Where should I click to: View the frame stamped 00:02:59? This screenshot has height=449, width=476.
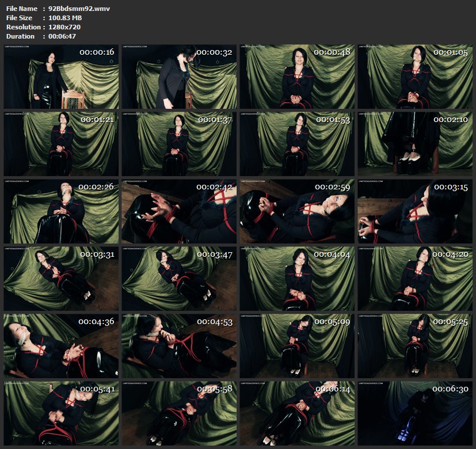click(x=297, y=211)
